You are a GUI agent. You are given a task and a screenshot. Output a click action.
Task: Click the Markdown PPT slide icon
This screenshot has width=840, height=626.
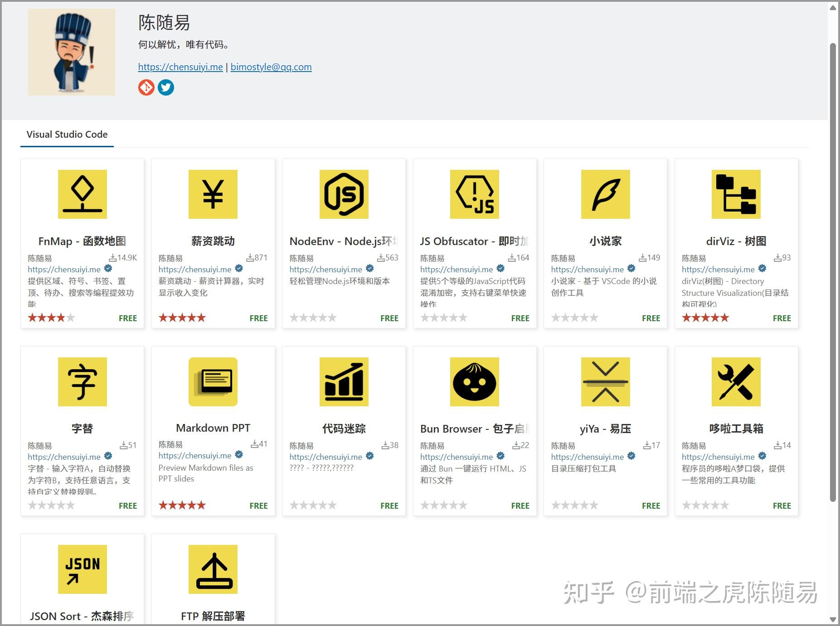[x=213, y=381]
